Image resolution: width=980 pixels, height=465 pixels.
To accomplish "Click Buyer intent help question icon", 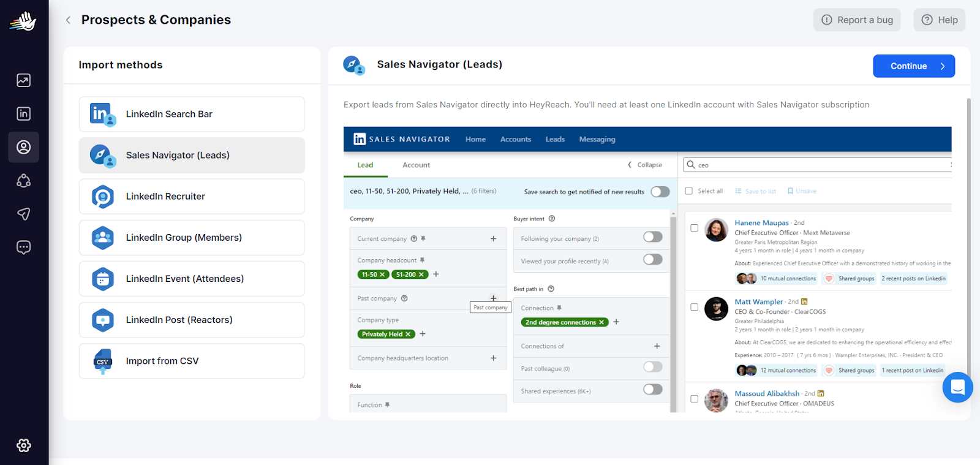I will (x=552, y=219).
